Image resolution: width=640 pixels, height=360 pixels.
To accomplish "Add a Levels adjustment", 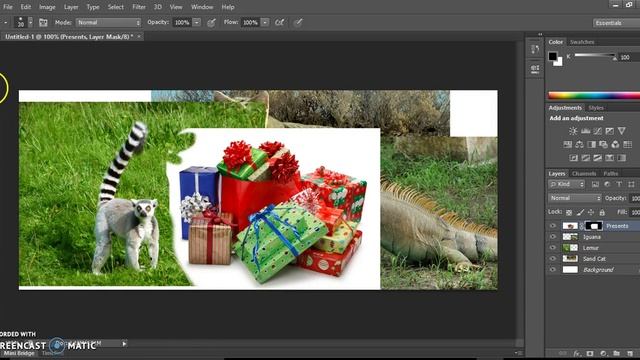I will pyautogui.click(x=585, y=131).
